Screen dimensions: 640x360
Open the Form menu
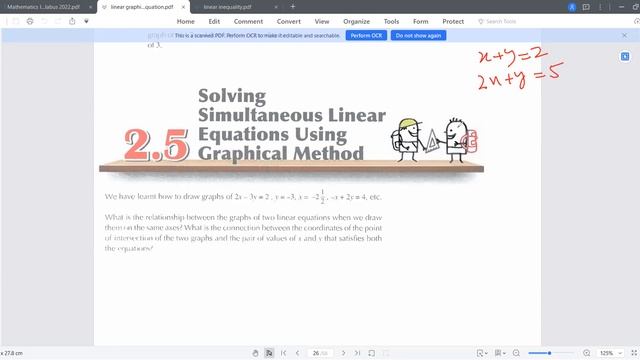pos(420,21)
